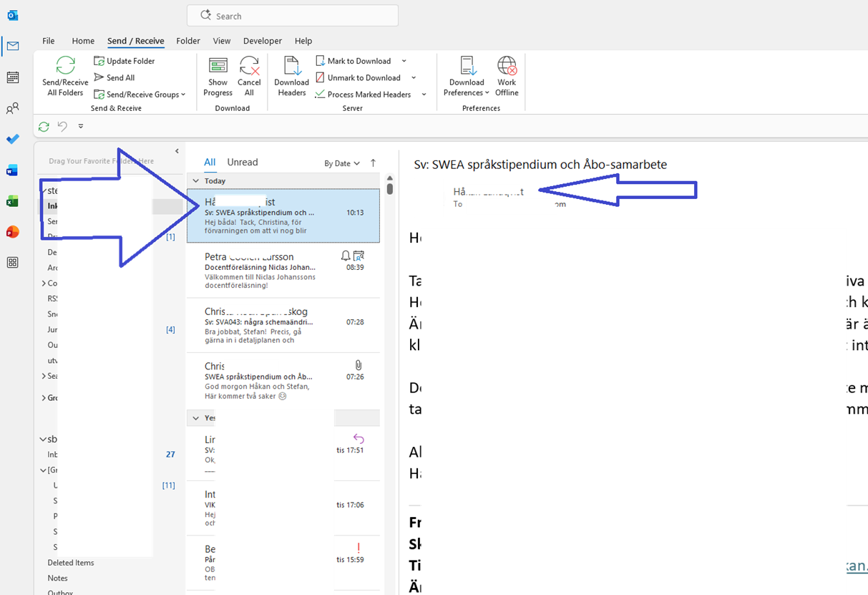Open Send/Receive Groups dropdown
Screen dimensions: 868x595
140,95
